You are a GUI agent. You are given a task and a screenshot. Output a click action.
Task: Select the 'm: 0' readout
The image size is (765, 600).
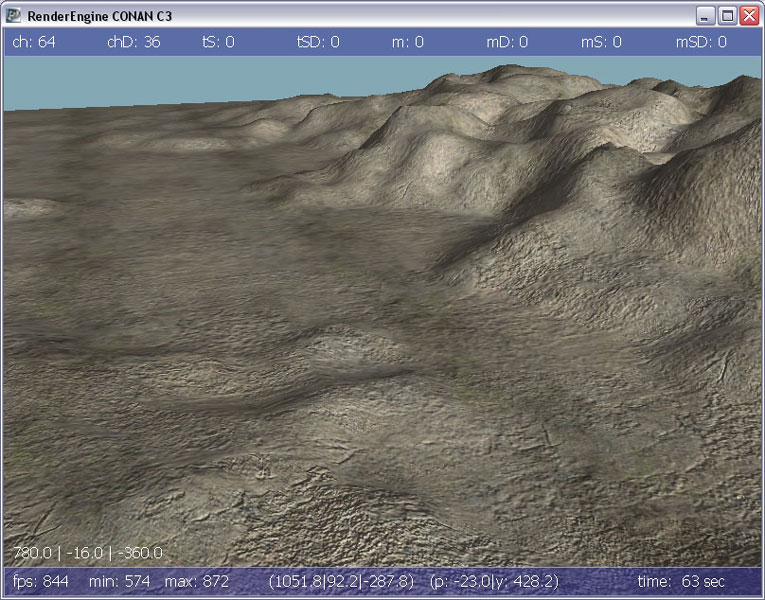[x=407, y=42]
